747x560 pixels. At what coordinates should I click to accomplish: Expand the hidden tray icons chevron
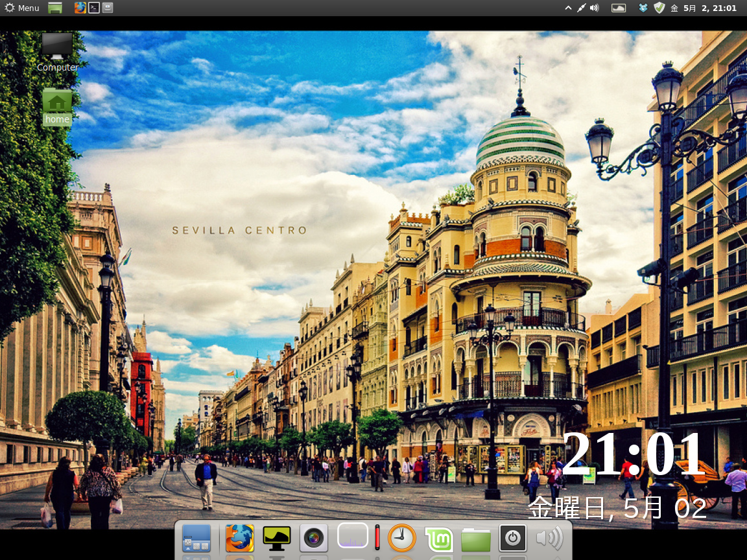tap(568, 8)
